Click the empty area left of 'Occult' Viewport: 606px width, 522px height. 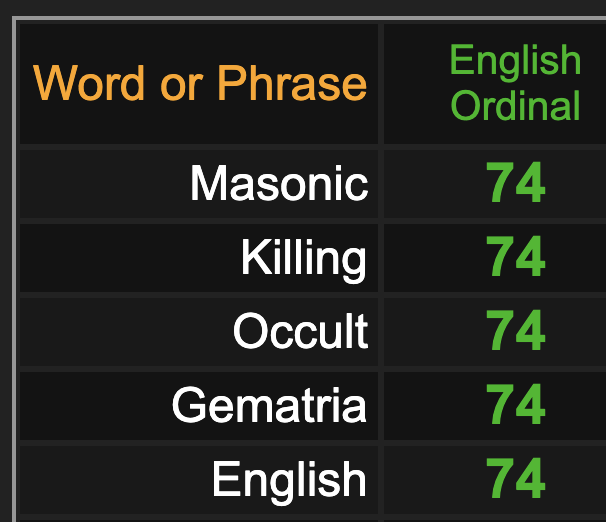(124, 332)
